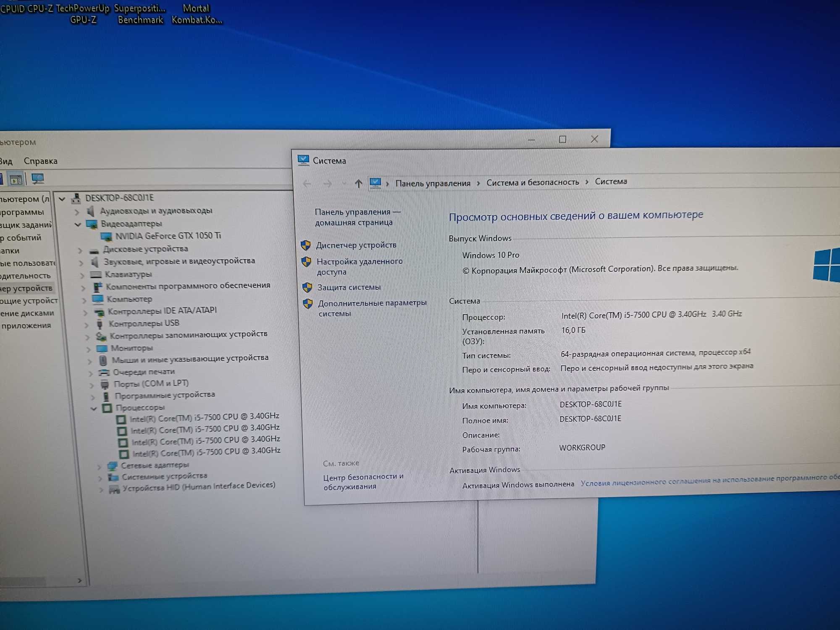Screen dimensions: 840x630
Task: Open the Вид menu
Action: 6,161
